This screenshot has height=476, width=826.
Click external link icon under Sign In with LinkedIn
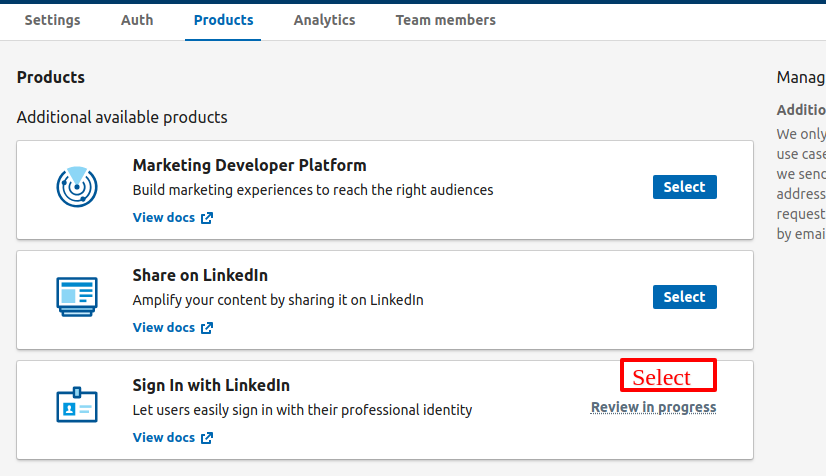click(x=207, y=438)
